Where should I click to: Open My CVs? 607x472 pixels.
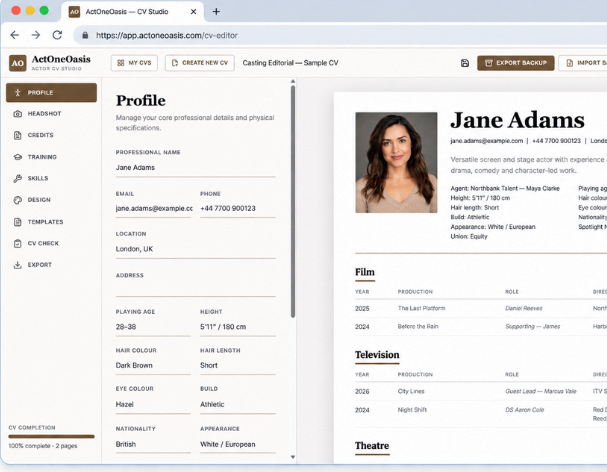[x=134, y=63]
